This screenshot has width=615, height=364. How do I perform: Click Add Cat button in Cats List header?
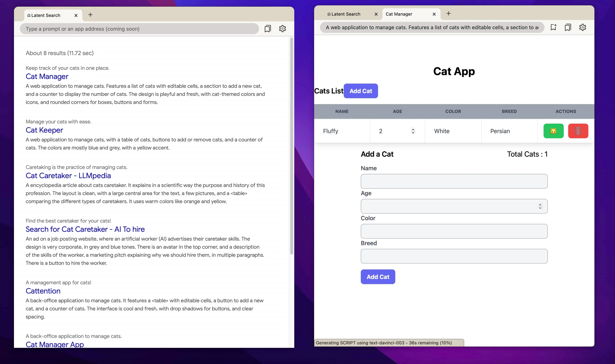361,91
